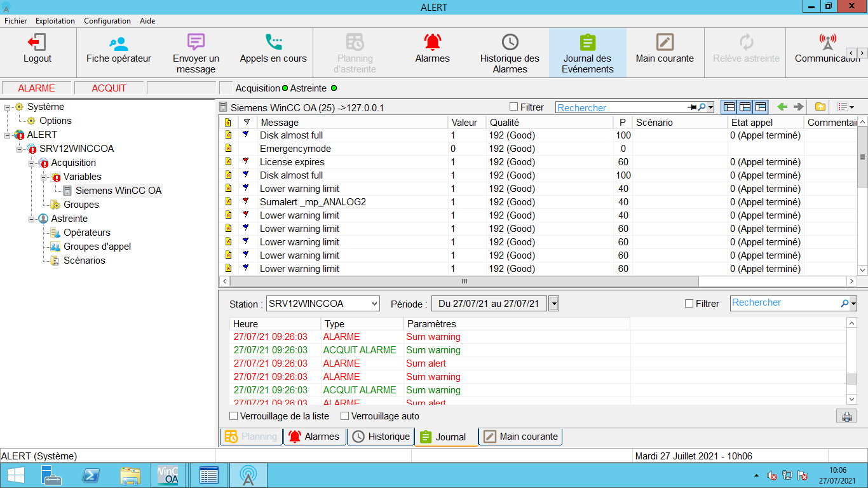Image resolution: width=868 pixels, height=488 pixels.
Task: Open Appels en cours phone icon
Action: [x=273, y=43]
